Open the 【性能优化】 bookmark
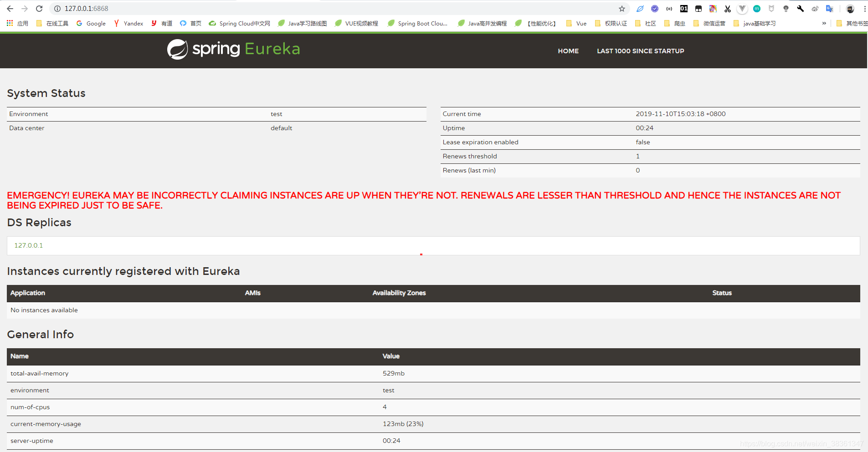The width and height of the screenshot is (868, 452). tap(536, 23)
